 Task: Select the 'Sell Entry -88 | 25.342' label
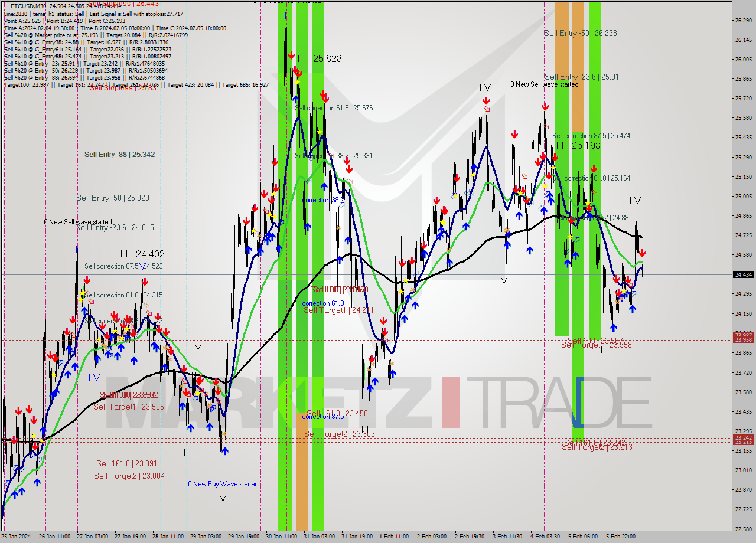(x=119, y=155)
